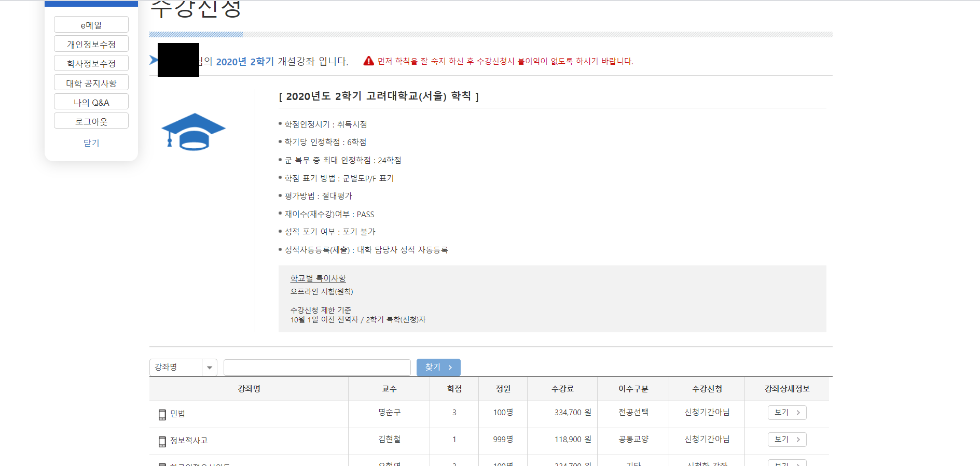Click the 334,700 원 fee for 민법
The height and width of the screenshot is (466, 980).
pos(573,413)
